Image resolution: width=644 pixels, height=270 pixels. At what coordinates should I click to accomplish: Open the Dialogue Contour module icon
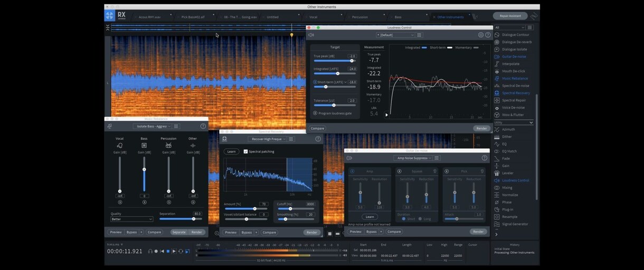pos(497,35)
